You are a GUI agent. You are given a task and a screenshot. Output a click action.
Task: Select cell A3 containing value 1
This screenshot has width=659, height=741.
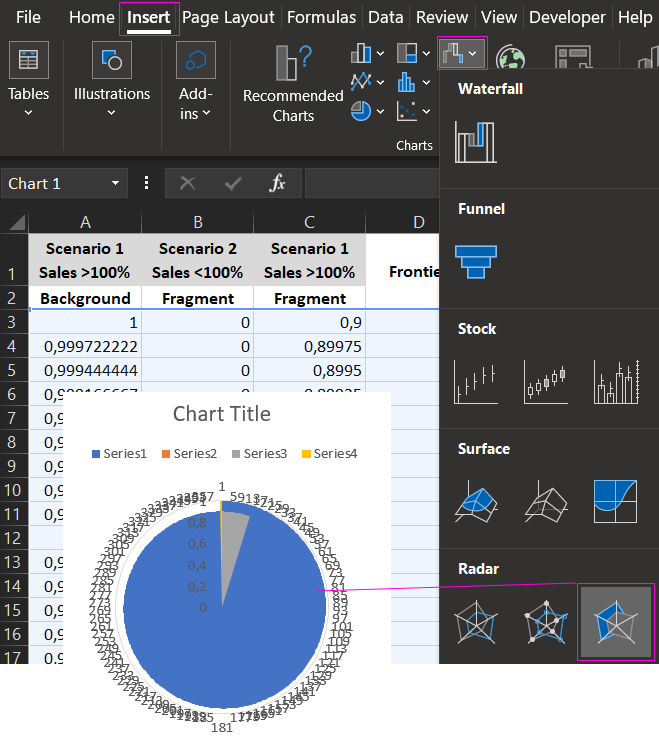[85, 322]
